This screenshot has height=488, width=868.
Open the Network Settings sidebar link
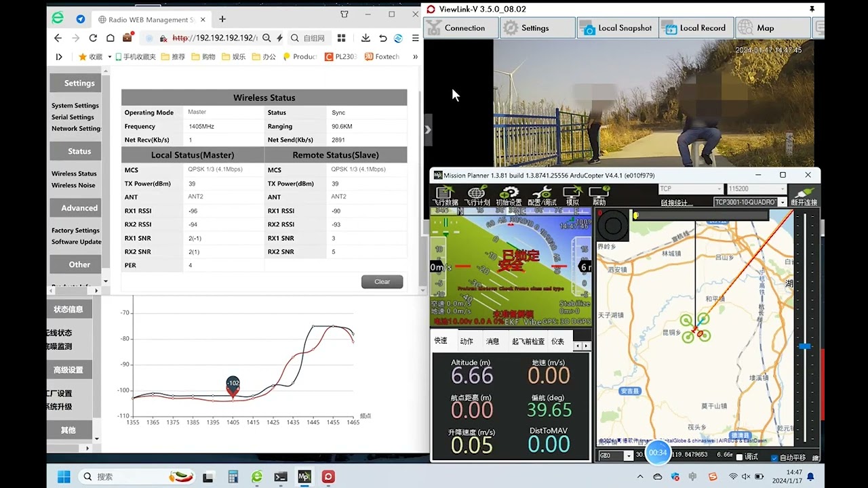coord(76,129)
